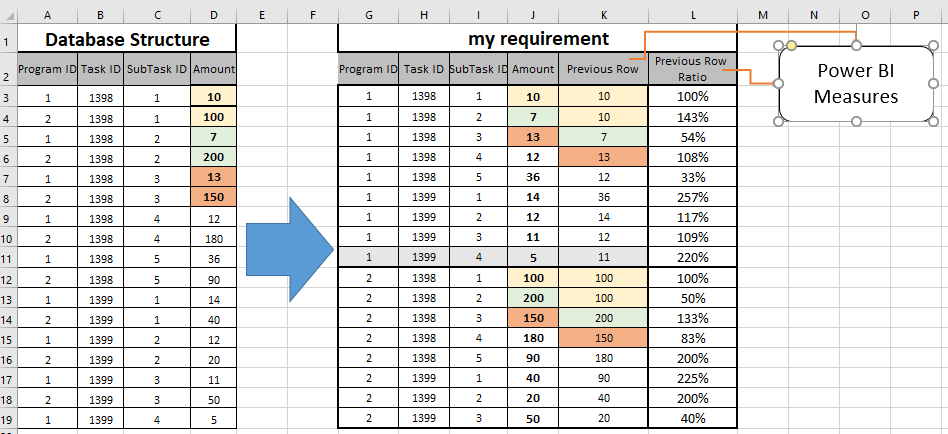Select the 143% ratio cell
Screen dimensions: 948x434
click(693, 117)
